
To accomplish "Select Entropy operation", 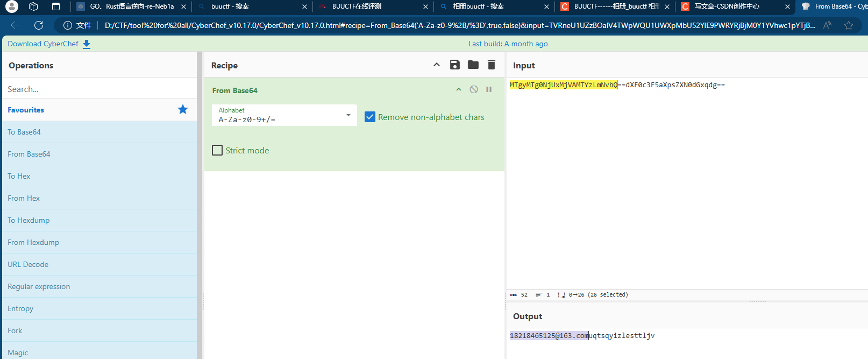I will point(99,308).
